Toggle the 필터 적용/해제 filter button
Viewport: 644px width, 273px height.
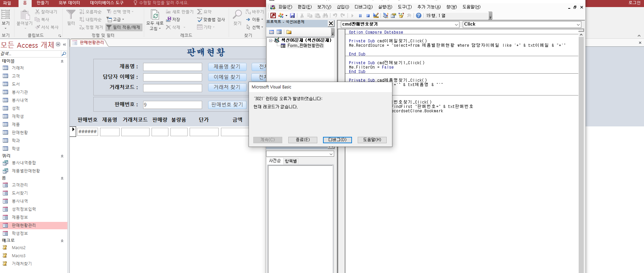pyautogui.click(x=124, y=27)
